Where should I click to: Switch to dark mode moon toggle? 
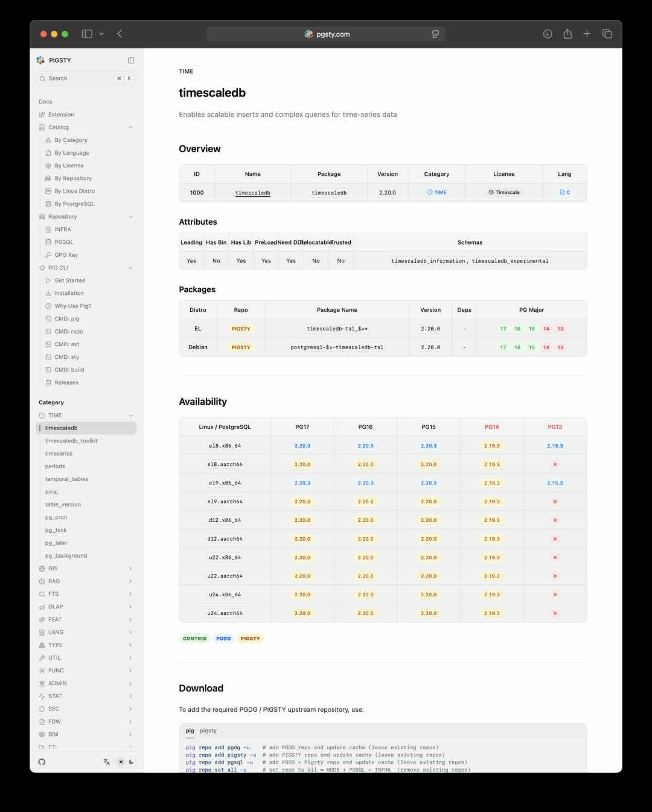point(131,762)
